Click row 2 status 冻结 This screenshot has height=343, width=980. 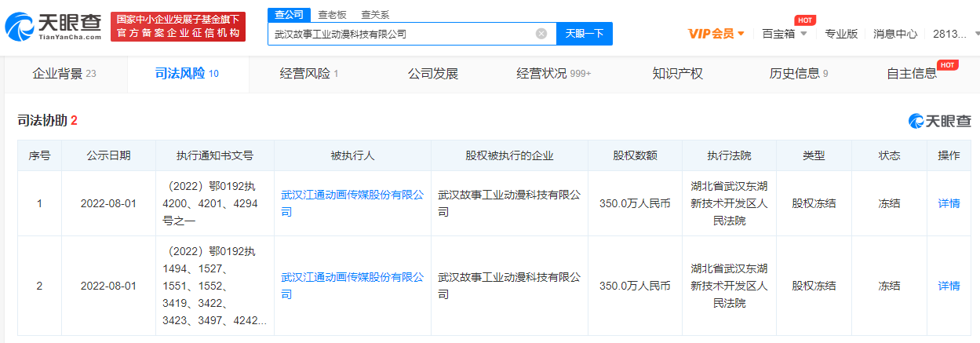tap(889, 286)
